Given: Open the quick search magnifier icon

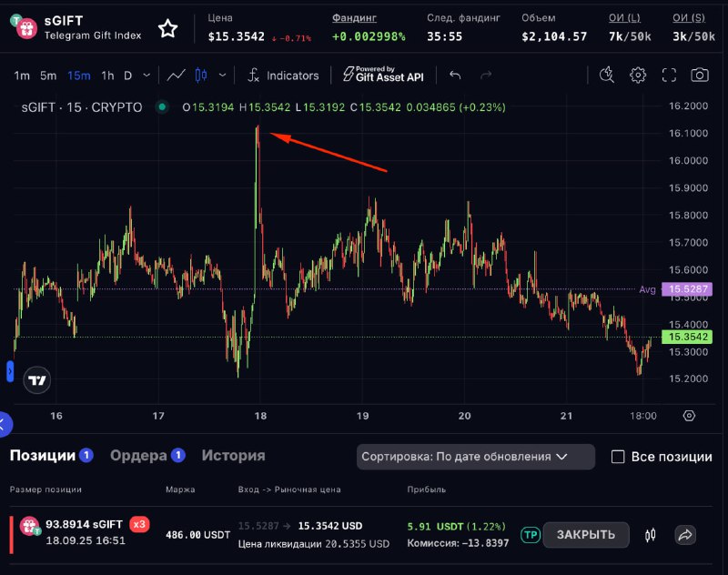Looking at the screenshot, I should [607, 76].
